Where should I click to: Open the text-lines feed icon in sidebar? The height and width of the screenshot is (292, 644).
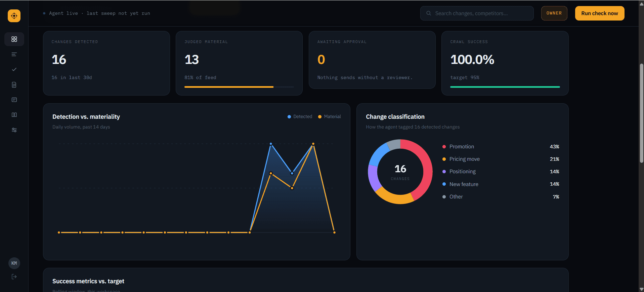(14, 54)
